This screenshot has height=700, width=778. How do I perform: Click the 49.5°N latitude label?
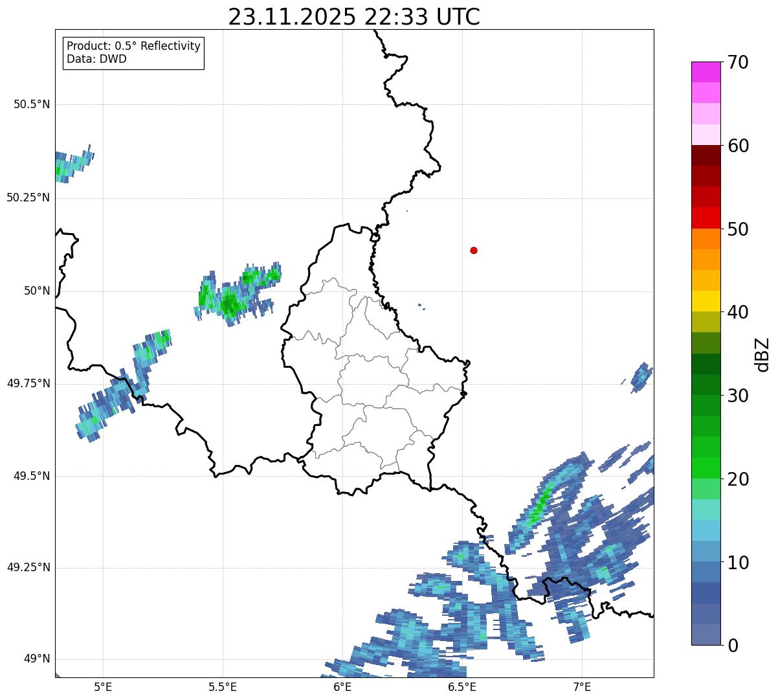click(x=32, y=476)
